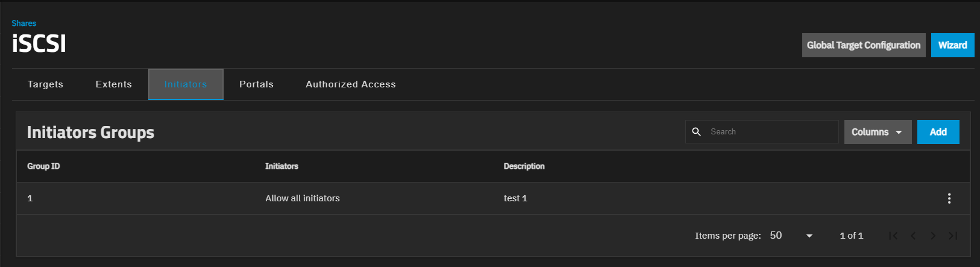Go to next page arrow
This screenshot has height=267, width=980.
point(933,236)
